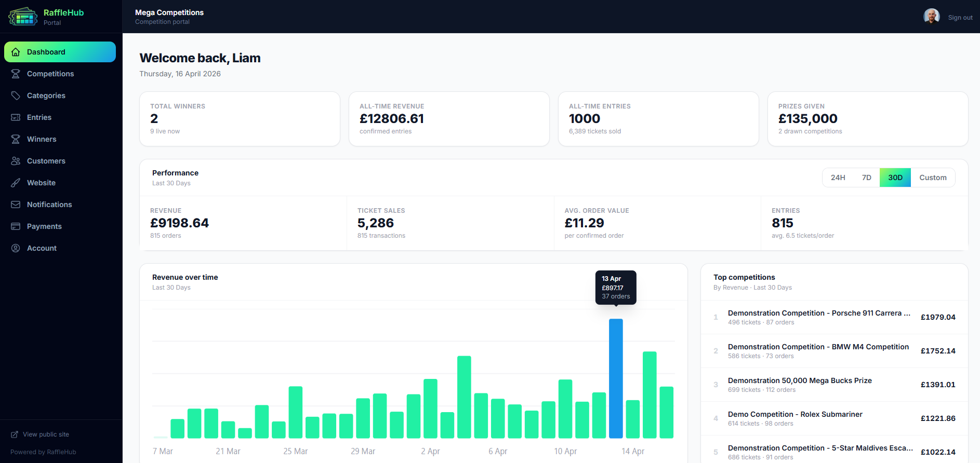Click the Dashboard home icon
980x463 pixels.
(16, 52)
